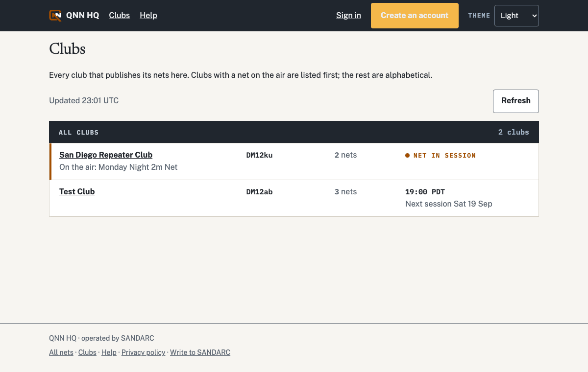Open All nets footer link

pos(61,352)
